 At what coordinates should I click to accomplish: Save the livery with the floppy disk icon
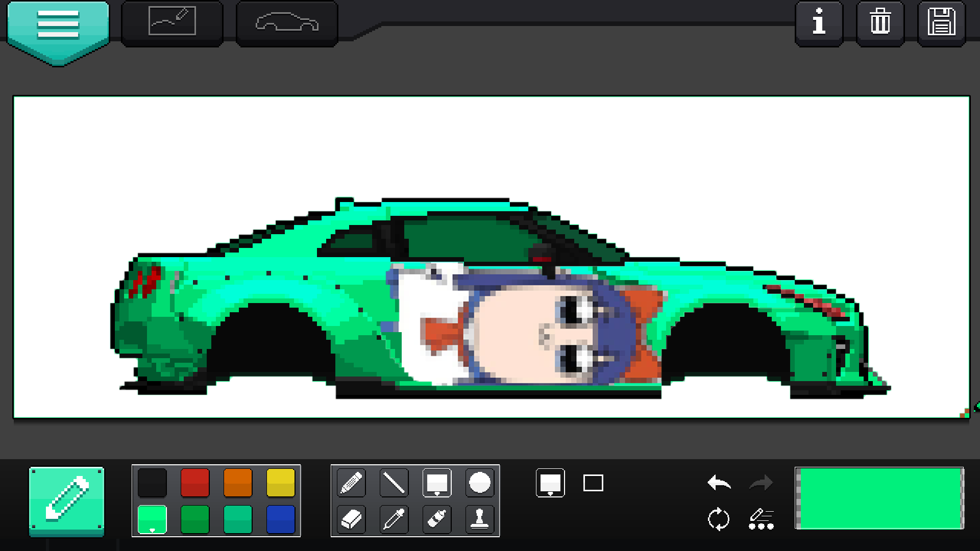pyautogui.click(x=941, y=23)
